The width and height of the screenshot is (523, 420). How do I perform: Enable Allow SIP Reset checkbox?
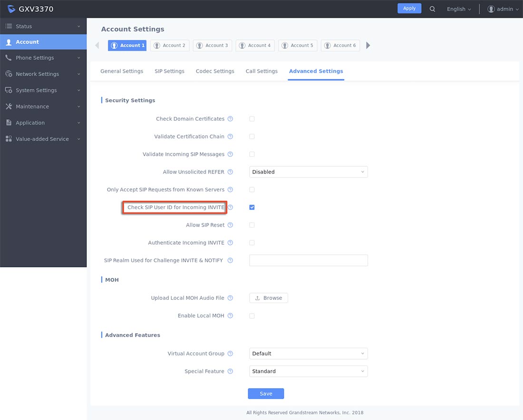click(x=252, y=225)
